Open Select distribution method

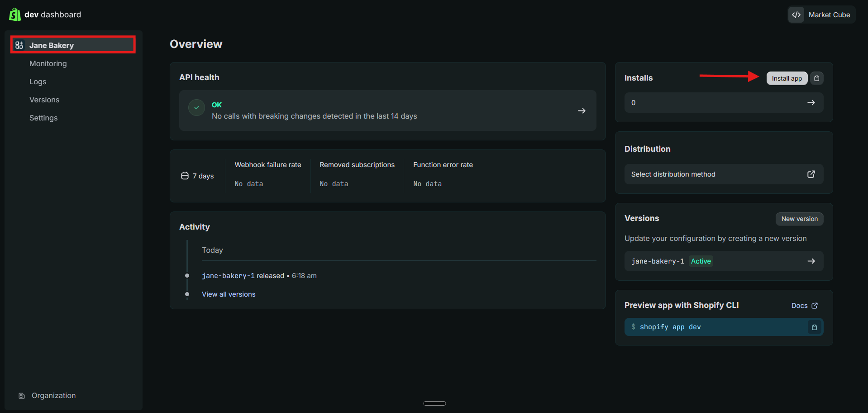724,174
